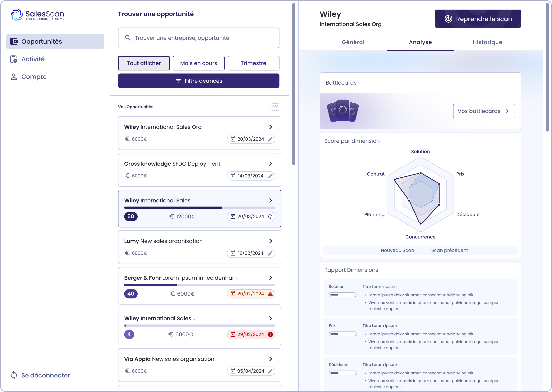Switch to the Historique tab
Screen dimensions: 552x392
pos(487,42)
